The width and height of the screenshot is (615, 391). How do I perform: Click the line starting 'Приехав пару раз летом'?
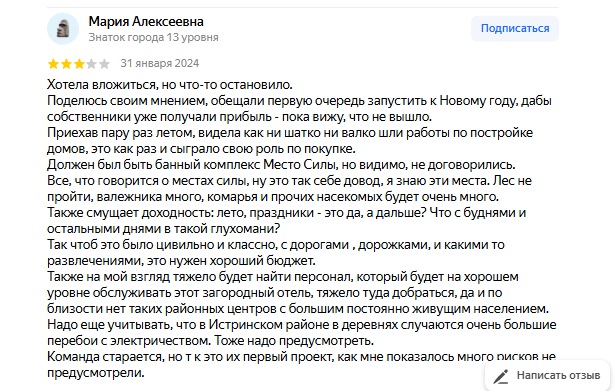pos(290,133)
